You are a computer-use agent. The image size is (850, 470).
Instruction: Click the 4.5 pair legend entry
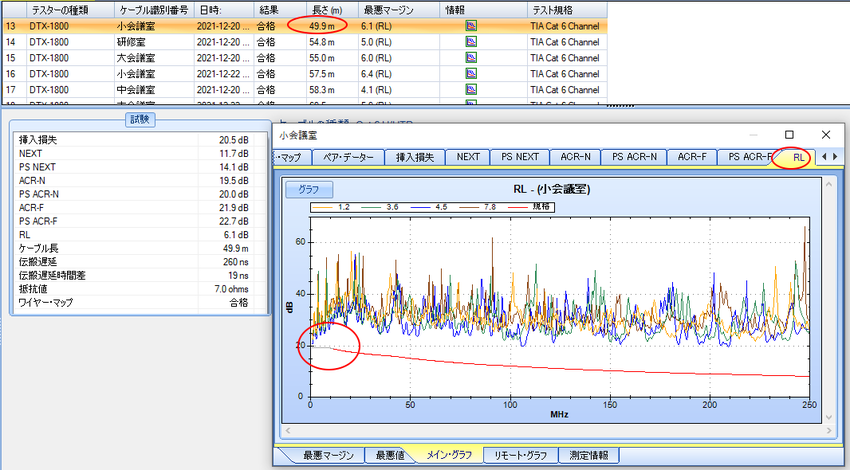[429, 207]
